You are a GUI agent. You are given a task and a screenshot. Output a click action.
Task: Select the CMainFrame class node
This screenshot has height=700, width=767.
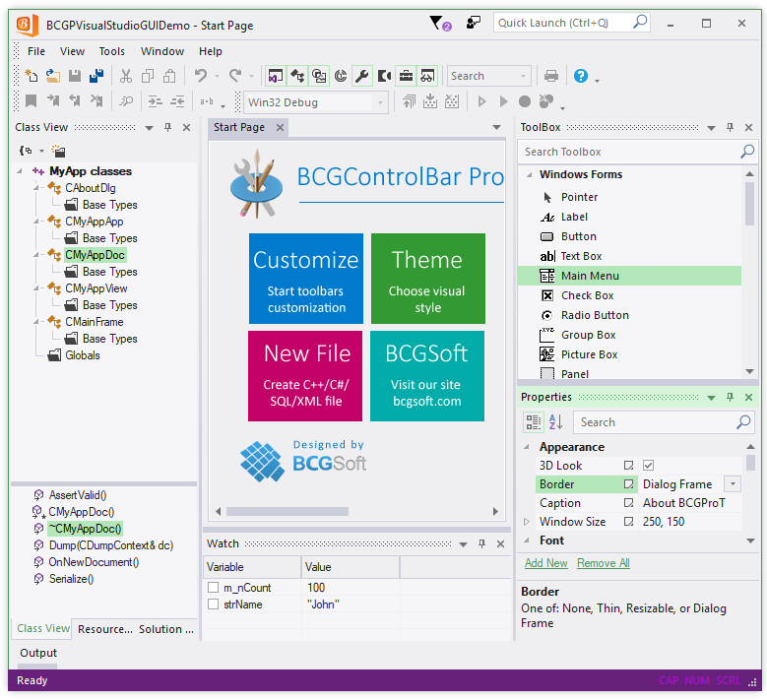[x=95, y=322]
